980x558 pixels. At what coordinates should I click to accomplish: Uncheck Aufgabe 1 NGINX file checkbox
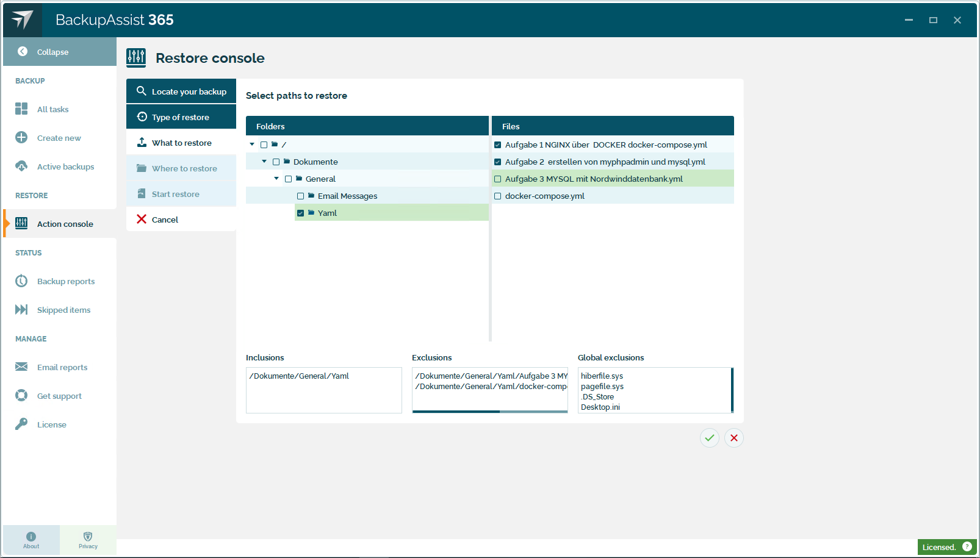click(x=498, y=145)
